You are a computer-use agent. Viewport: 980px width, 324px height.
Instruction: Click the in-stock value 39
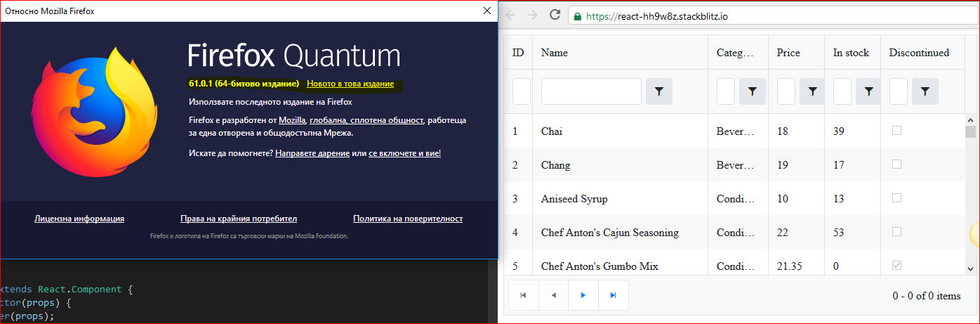[x=839, y=131]
